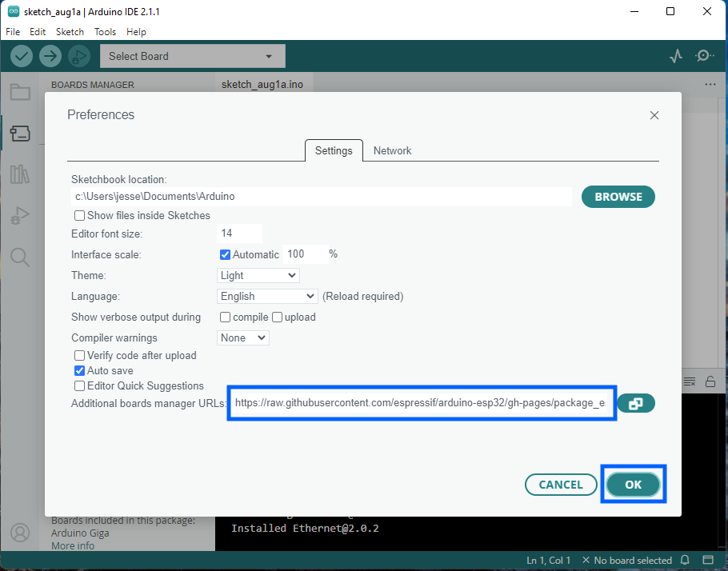Open the Theme dropdown showing Light
This screenshot has width=728, height=571.
point(258,275)
